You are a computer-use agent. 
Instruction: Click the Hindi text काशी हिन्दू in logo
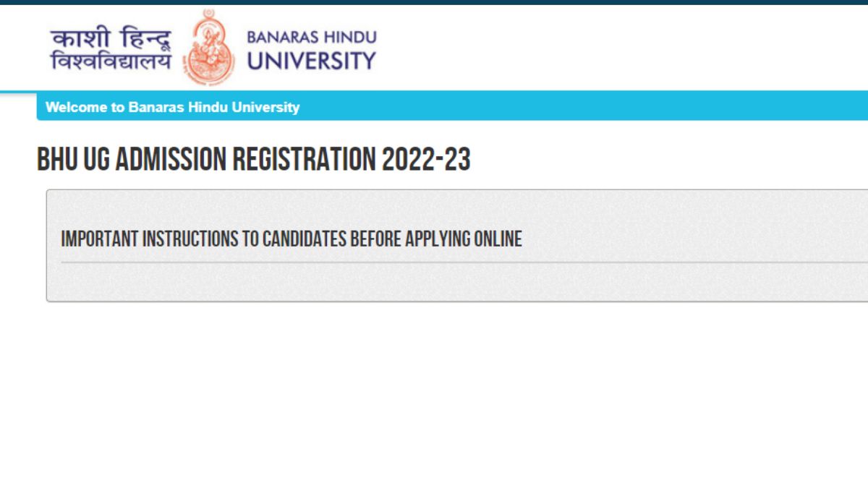(x=111, y=38)
